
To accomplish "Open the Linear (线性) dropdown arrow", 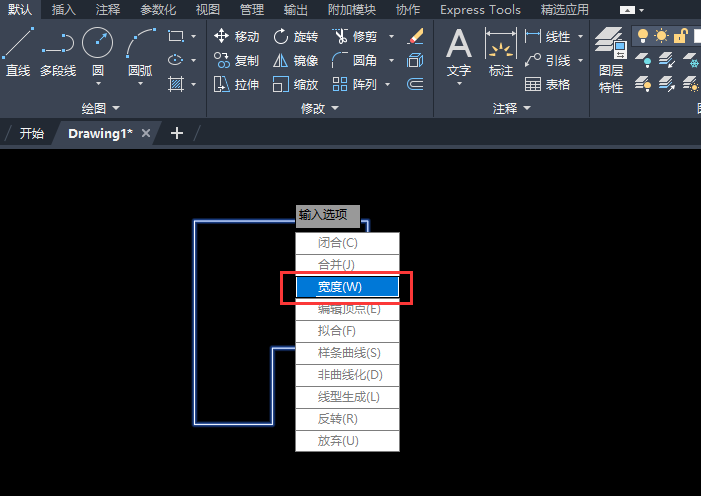I will [x=580, y=36].
